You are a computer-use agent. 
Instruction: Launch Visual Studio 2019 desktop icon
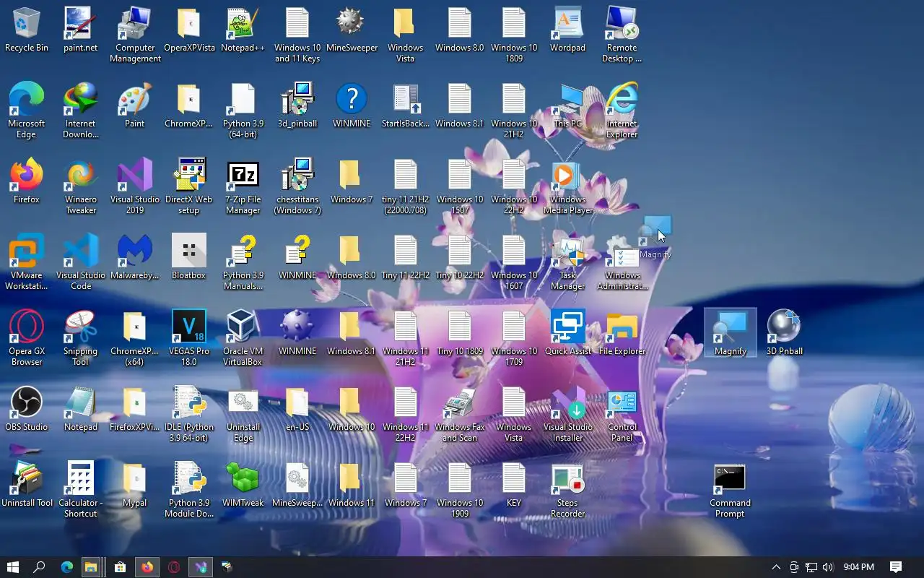click(135, 186)
